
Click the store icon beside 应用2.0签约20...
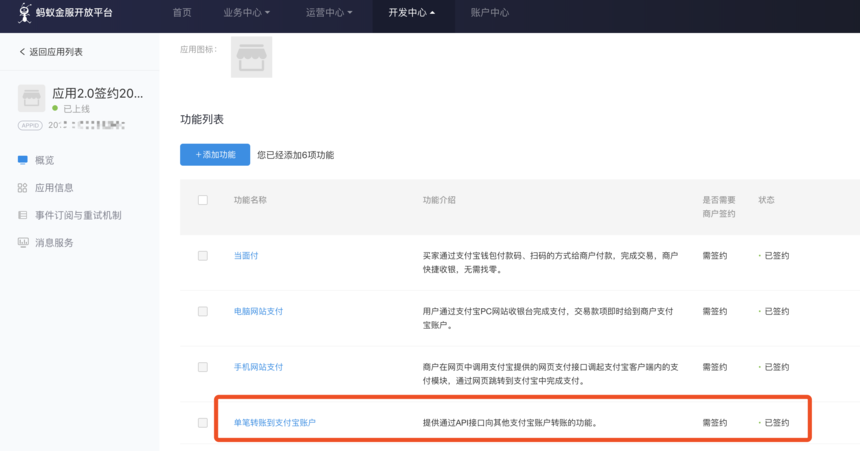[x=31, y=98]
